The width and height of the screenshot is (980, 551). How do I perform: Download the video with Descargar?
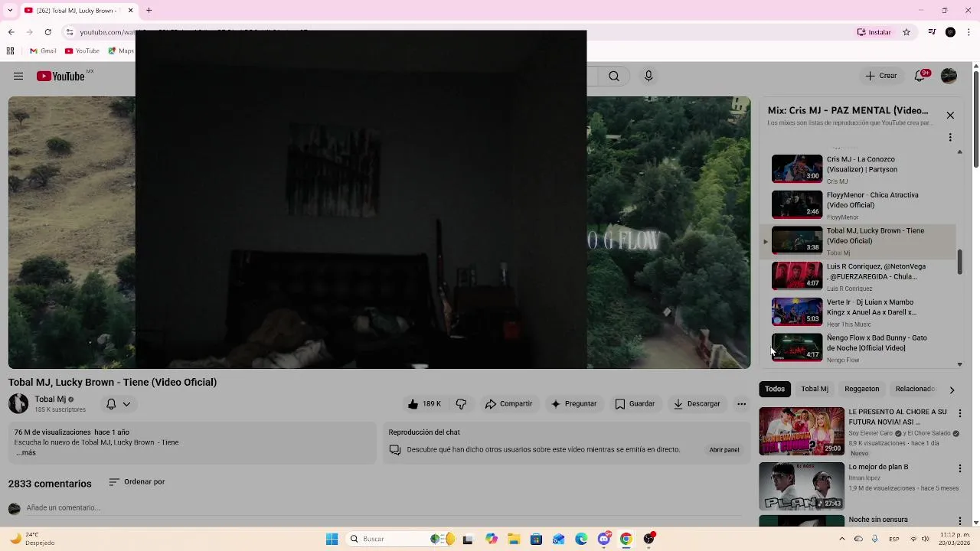(697, 404)
